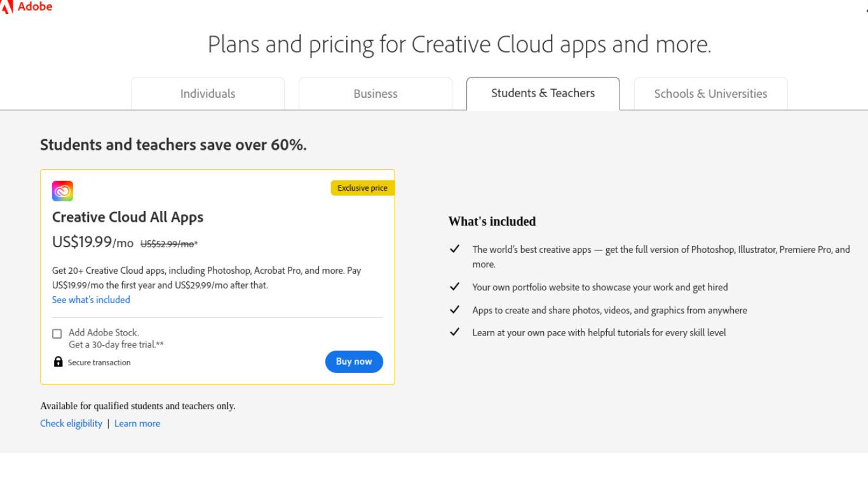Open the Schools & Universities tab
This screenshot has height=488, width=868.
tap(711, 94)
